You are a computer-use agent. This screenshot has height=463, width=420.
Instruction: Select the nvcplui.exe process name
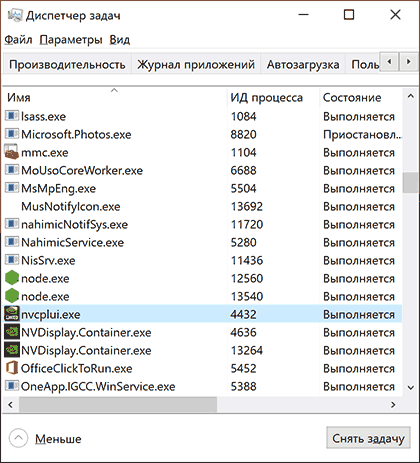pos(51,314)
